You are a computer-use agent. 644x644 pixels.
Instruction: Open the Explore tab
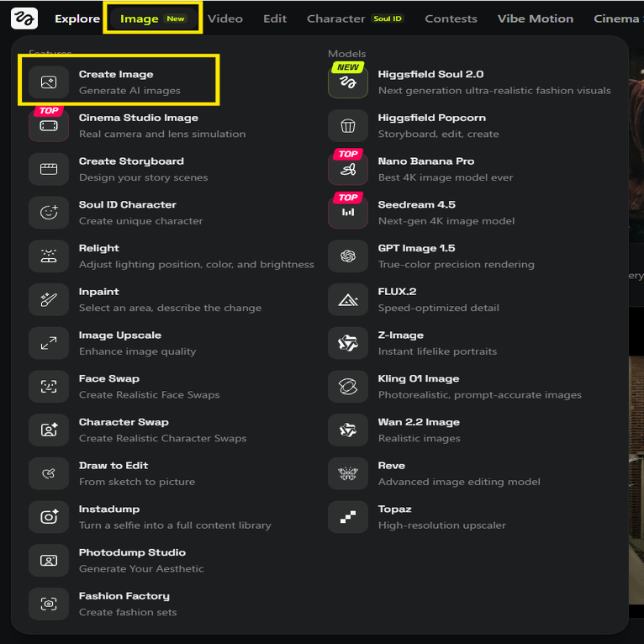tap(77, 18)
